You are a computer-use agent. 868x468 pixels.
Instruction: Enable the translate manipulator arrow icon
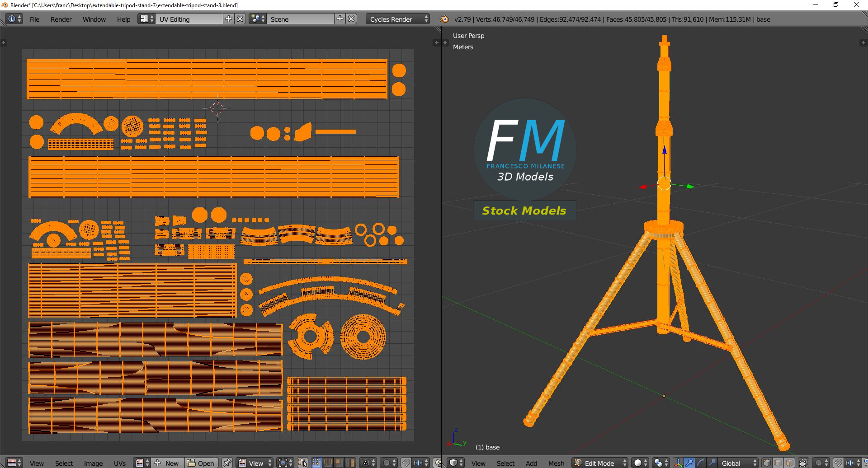tap(689, 463)
